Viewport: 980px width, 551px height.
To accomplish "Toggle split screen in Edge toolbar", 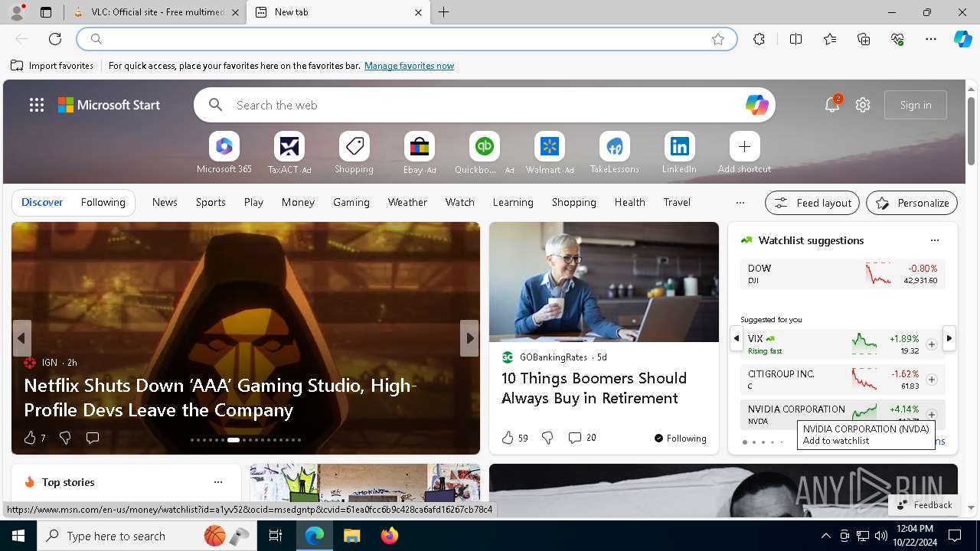I will tap(795, 39).
